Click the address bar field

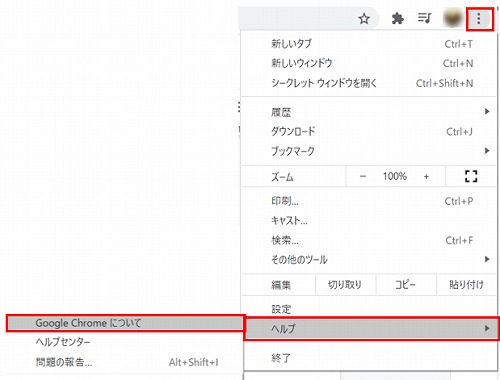[x=308, y=19]
